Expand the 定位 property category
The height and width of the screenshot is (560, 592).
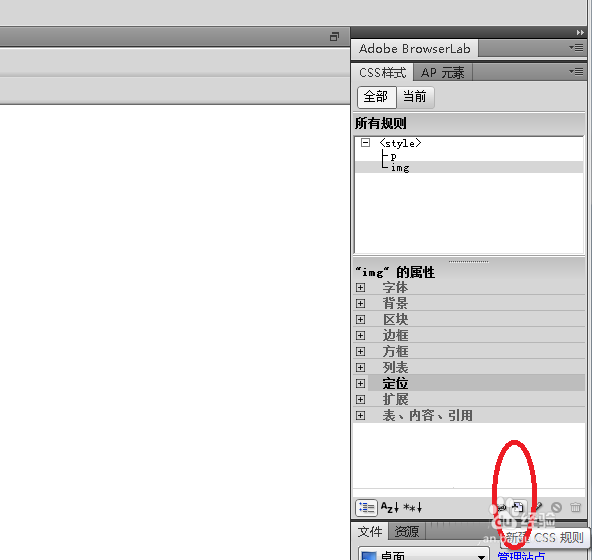[x=361, y=384]
